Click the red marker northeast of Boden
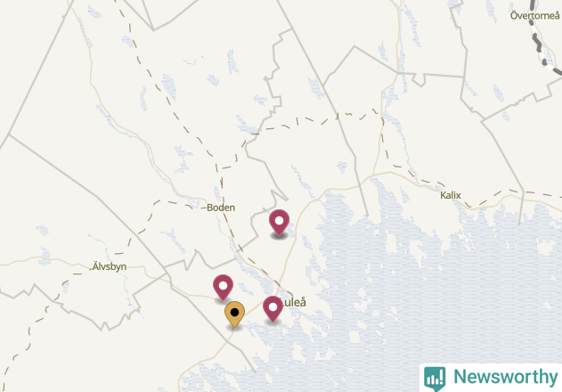The image size is (562, 392). (279, 223)
